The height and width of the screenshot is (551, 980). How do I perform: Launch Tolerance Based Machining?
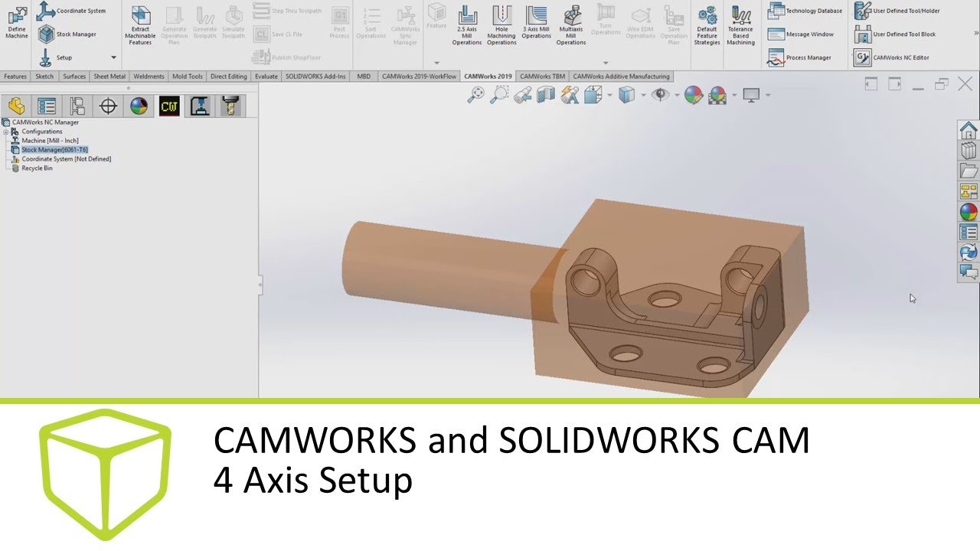click(x=740, y=24)
